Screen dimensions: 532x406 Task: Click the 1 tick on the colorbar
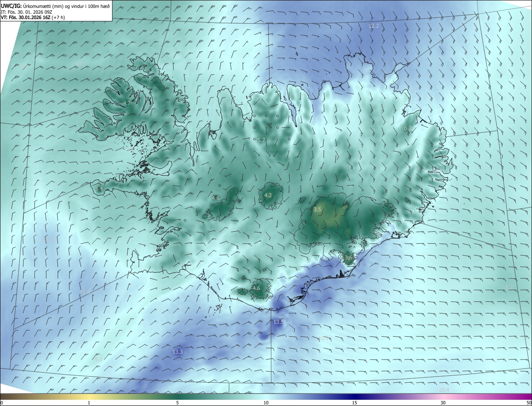click(89, 403)
